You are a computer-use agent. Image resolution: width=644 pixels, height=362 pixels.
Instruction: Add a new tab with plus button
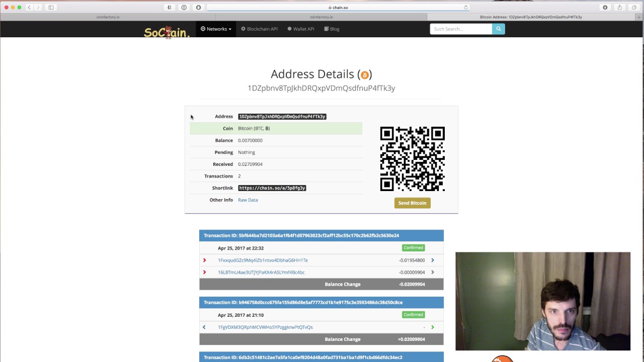coord(639,17)
